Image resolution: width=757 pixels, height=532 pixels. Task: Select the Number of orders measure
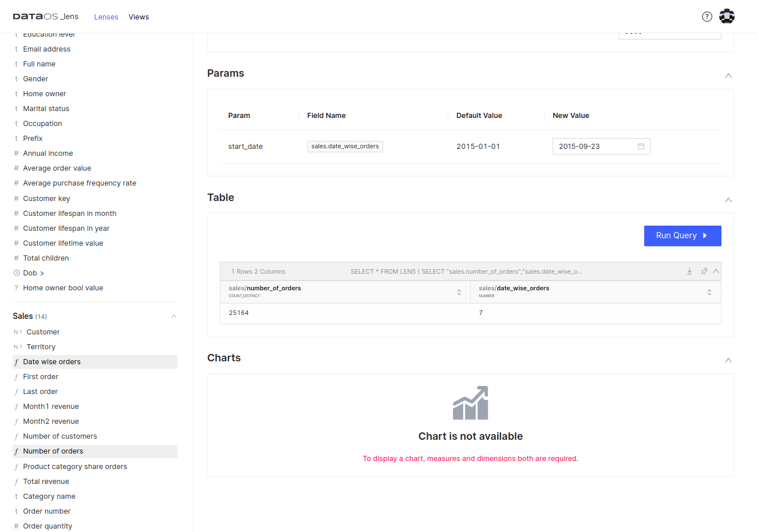(x=95, y=451)
